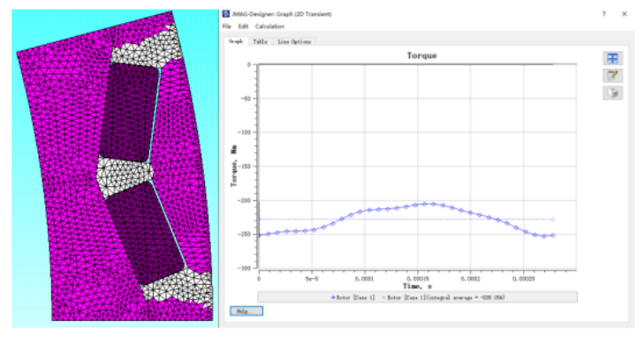The height and width of the screenshot is (337, 644).
Task: Click the Torque, Nm axis label
Action: tap(234, 166)
